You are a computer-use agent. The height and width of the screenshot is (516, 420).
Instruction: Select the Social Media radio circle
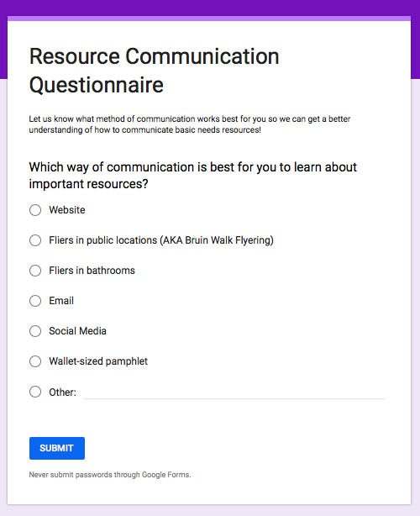click(x=35, y=331)
